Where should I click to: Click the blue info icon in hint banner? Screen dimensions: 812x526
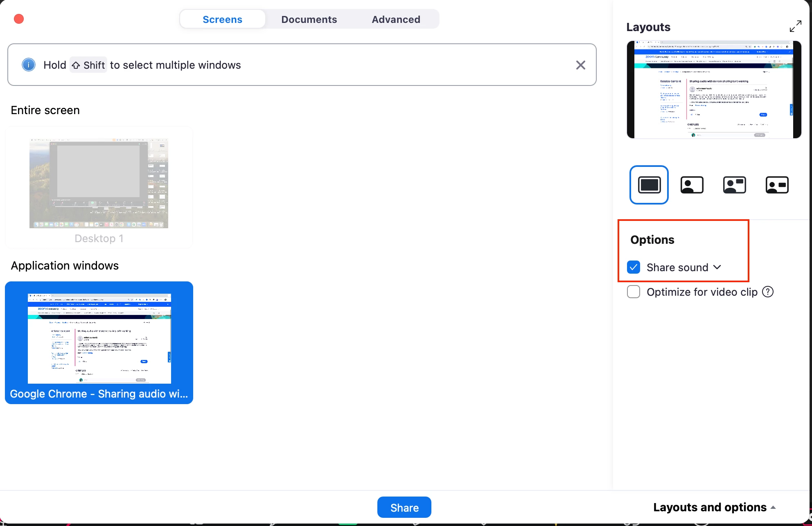click(28, 65)
